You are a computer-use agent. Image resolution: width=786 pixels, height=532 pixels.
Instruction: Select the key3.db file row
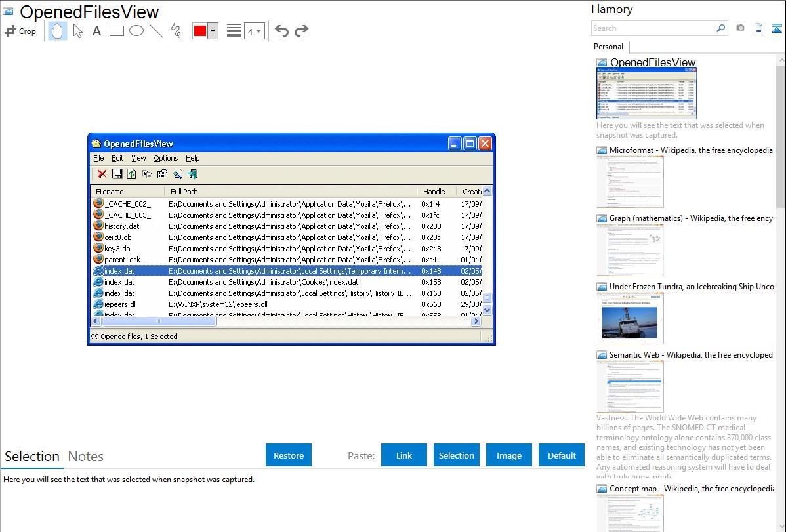click(287, 248)
